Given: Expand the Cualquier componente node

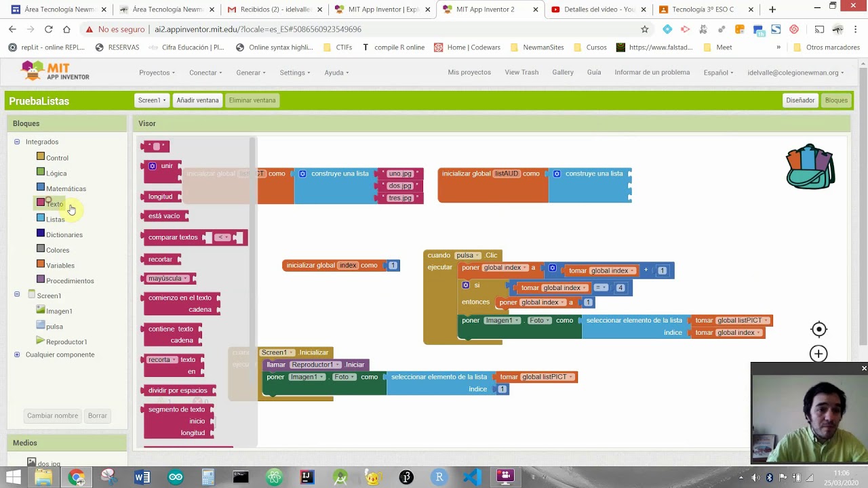Looking at the screenshot, I should [x=17, y=354].
